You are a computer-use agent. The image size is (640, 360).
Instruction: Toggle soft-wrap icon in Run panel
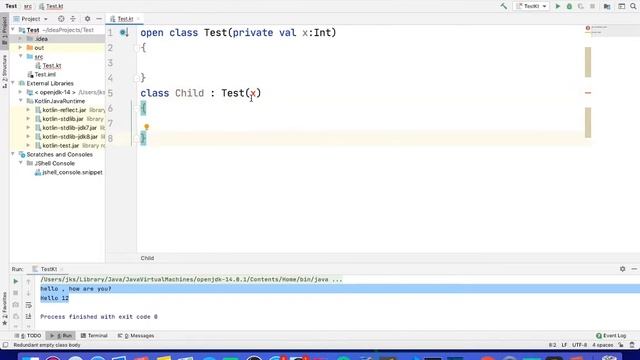29,305
